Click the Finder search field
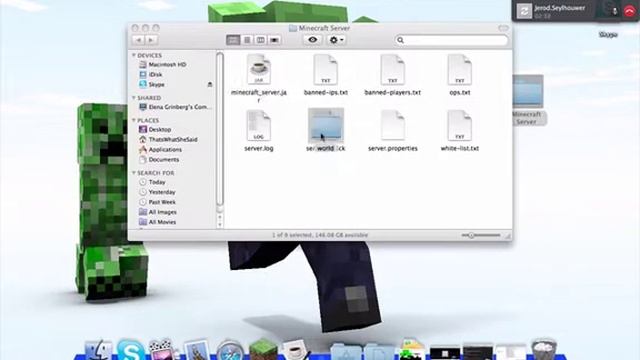This screenshot has width=640, height=360. click(451, 40)
